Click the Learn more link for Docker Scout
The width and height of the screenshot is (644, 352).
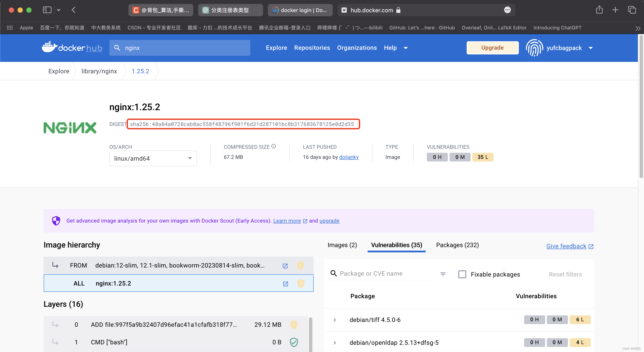click(287, 221)
